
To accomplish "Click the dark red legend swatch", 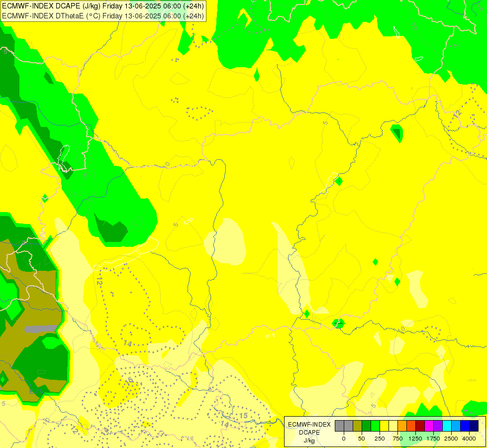I will tap(420, 426).
